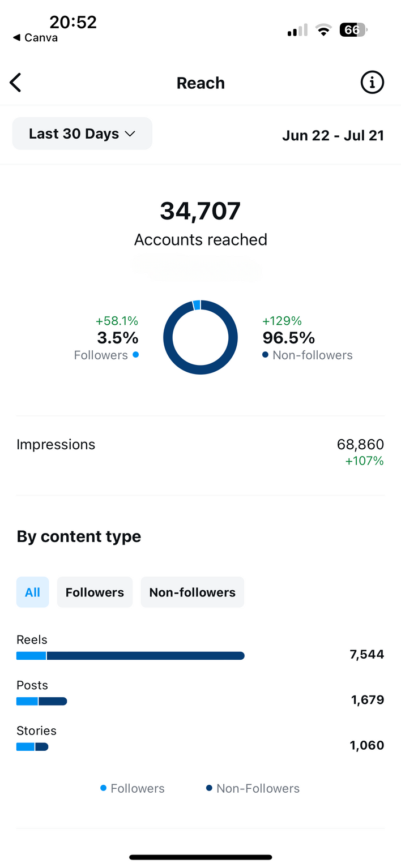
Task: Switch to the Non-followers filter chip
Action: coord(192,592)
